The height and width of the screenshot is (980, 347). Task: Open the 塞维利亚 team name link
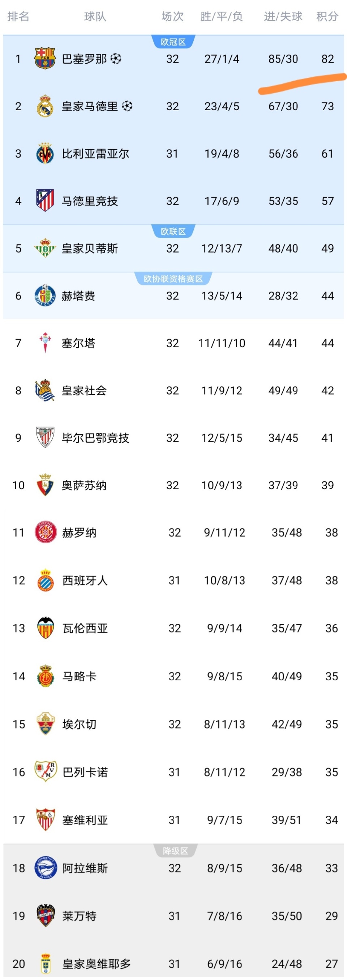(85, 820)
